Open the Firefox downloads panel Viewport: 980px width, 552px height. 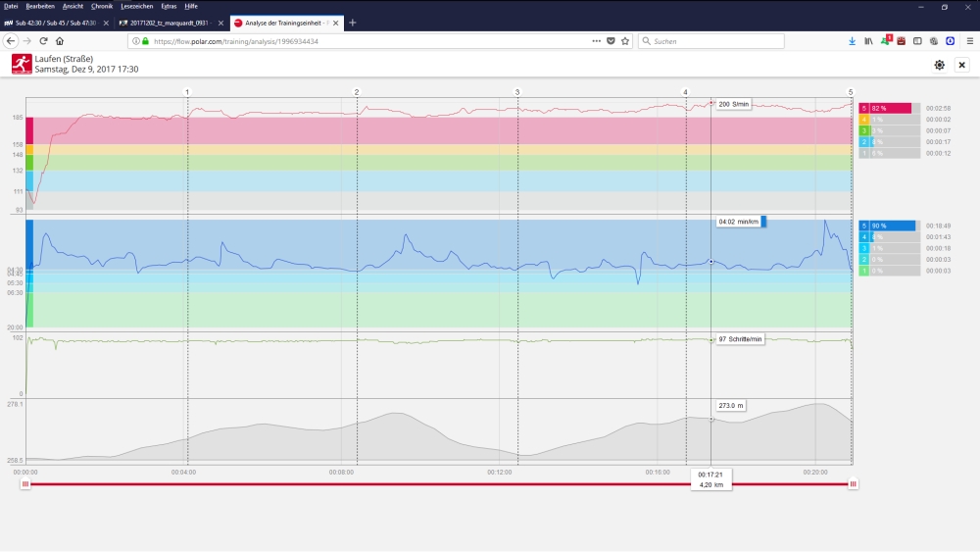[852, 41]
